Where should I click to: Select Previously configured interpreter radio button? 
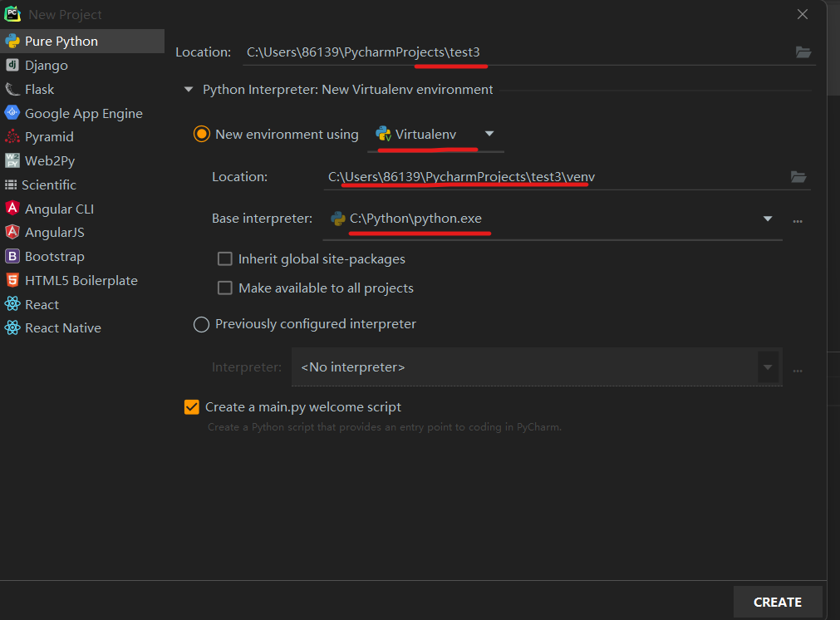(x=201, y=324)
